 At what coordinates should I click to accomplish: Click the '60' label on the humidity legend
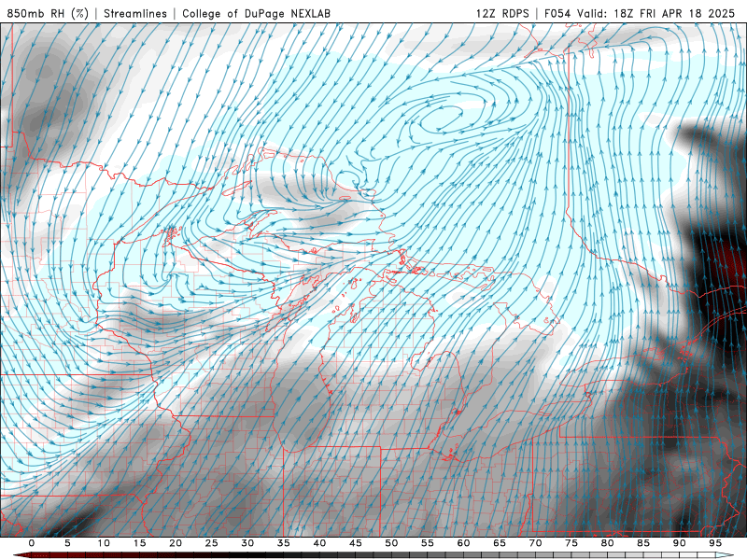(463, 543)
